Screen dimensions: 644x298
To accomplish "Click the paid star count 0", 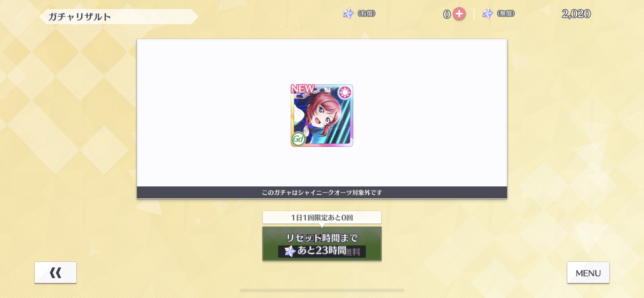I will pyautogui.click(x=447, y=14).
